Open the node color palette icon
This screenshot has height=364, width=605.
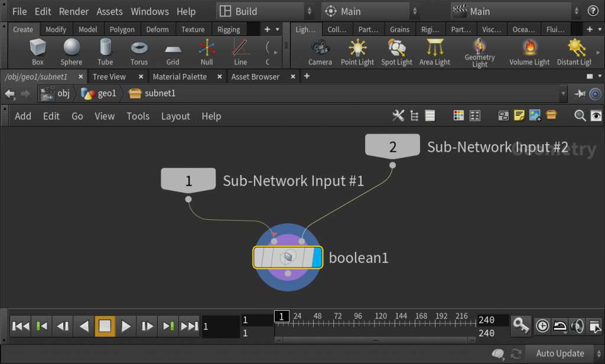click(x=458, y=115)
